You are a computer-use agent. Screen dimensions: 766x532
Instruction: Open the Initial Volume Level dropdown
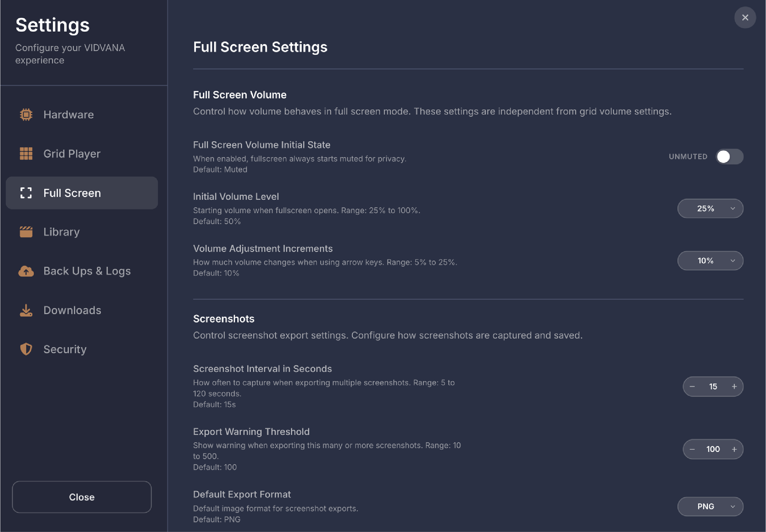pos(710,209)
